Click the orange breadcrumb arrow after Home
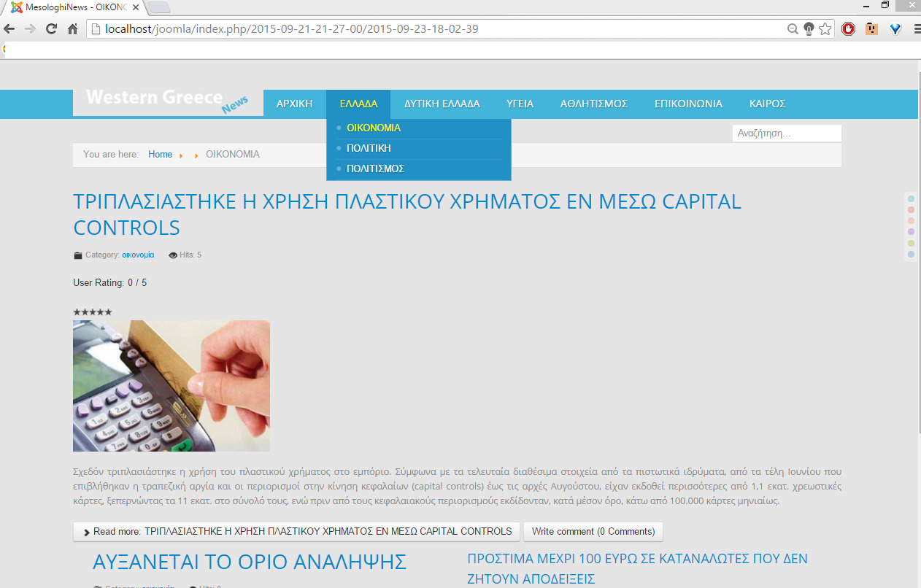This screenshot has width=921, height=588. pyautogui.click(x=180, y=155)
